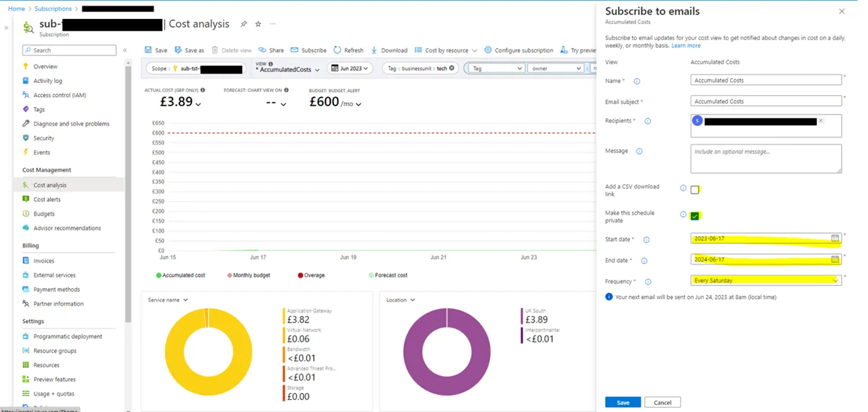Viewport: 868px width, 412px height.
Task: Click the yellow Service name donut chart
Action: click(x=208, y=352)
